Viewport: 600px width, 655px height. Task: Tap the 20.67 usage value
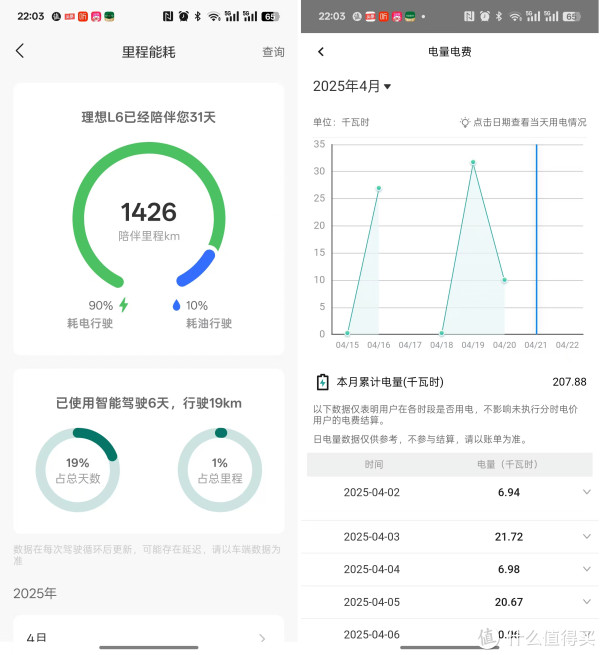point(508,602)
